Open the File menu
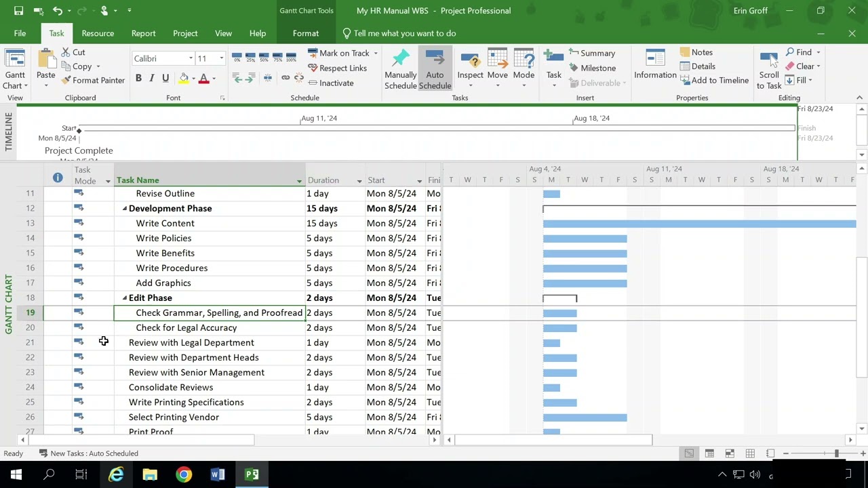The image size is (868, 488). (x=20, y=33)
